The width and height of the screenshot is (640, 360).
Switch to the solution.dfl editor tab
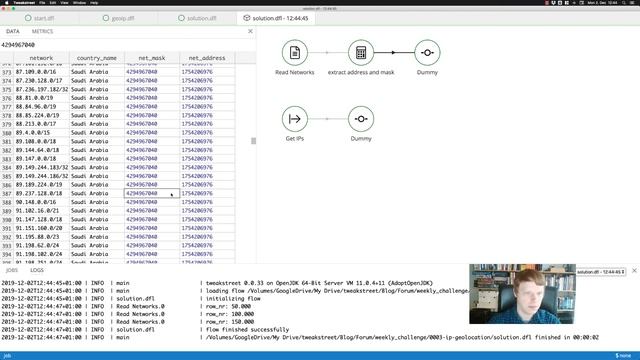click(197, 18)
